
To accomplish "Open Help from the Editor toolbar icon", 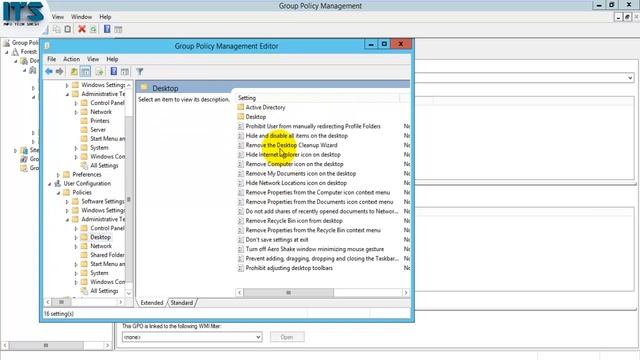I will [113, 71].
